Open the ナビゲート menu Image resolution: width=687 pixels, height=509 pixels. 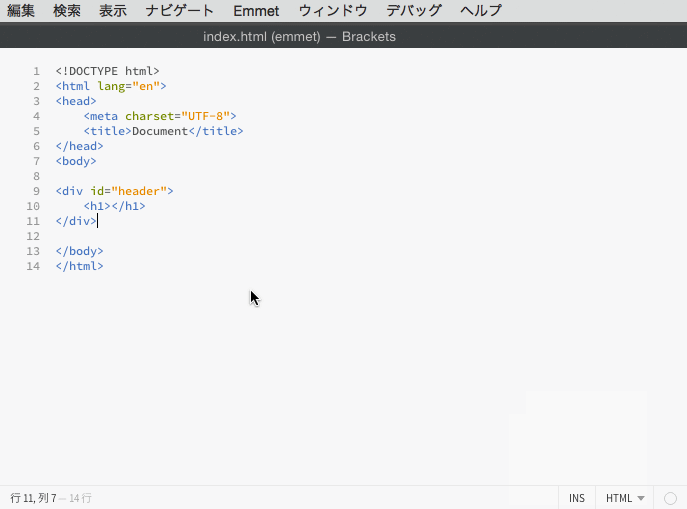coord(180,11)
